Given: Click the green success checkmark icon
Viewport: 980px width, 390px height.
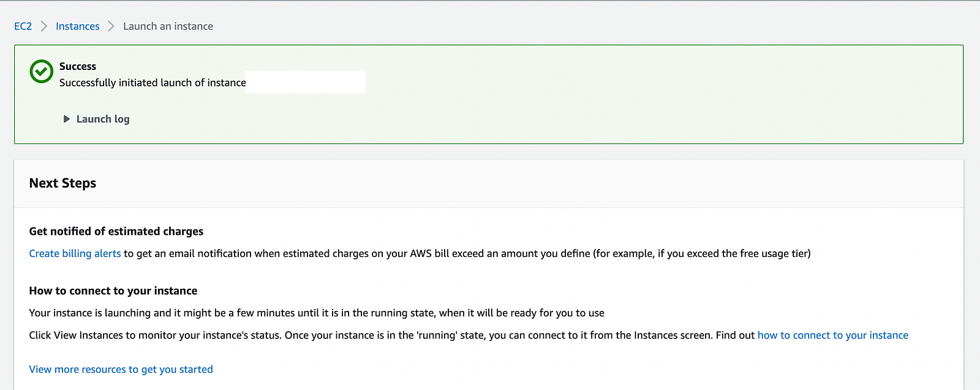Looking at the screenshot, I should coord(42,72).
